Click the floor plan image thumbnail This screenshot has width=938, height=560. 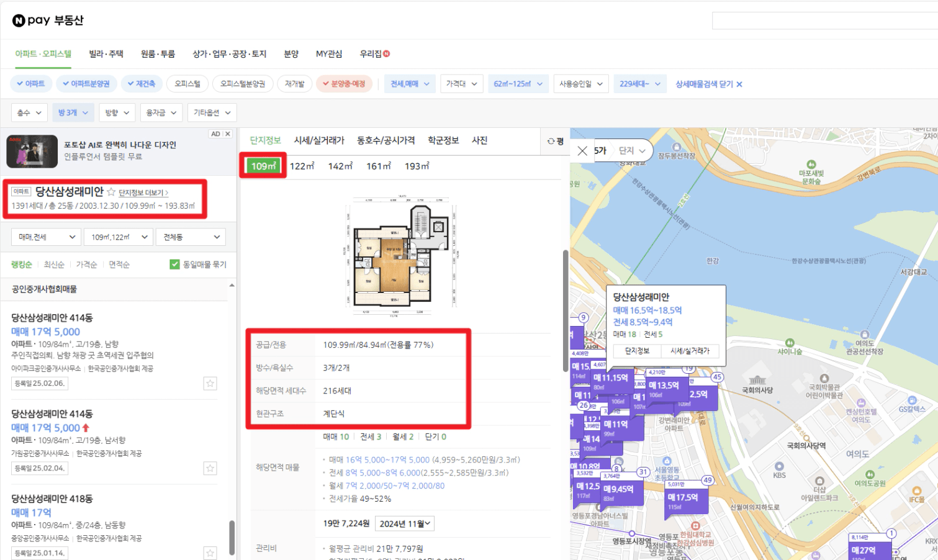pyautogui.click(x=400, y=256)
